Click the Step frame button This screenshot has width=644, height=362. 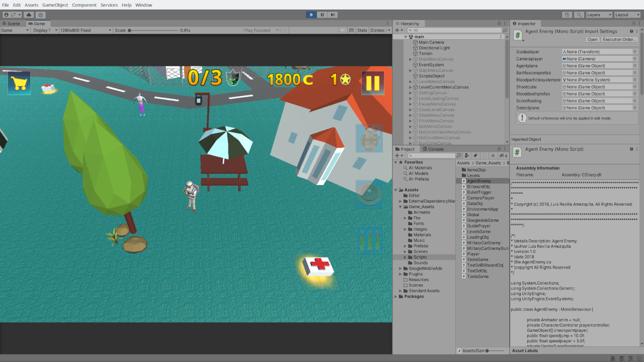tap(333, 15)
